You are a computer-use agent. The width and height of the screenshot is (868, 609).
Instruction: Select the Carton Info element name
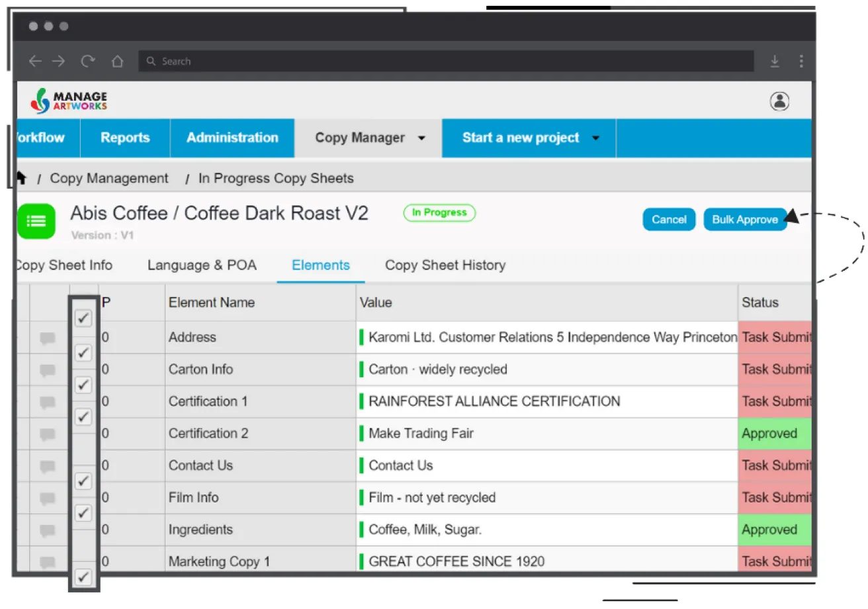tap(261, 369)
